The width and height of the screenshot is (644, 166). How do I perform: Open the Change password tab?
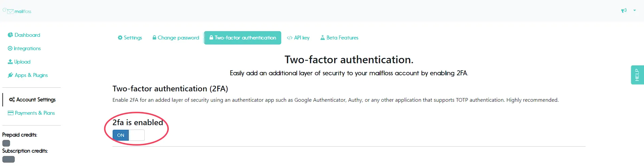(176, 37)
